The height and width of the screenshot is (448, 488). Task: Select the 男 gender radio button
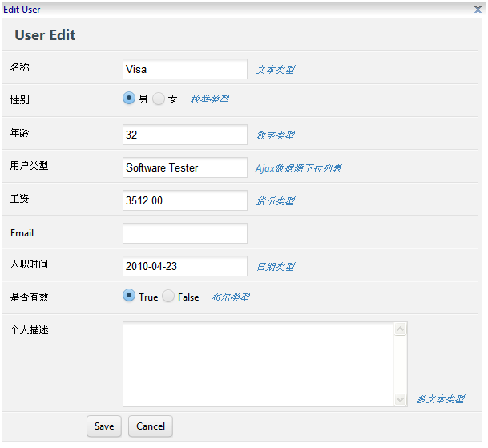click(x=129, y=99)
